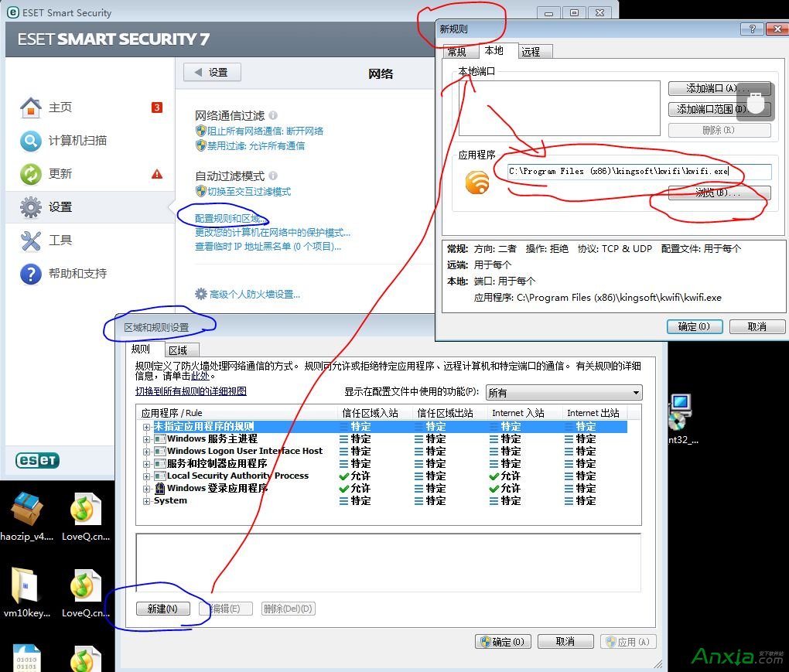Click the ESET logo in sidebar
The width and height of the screenshot is (789, 672).
(37, 460)
